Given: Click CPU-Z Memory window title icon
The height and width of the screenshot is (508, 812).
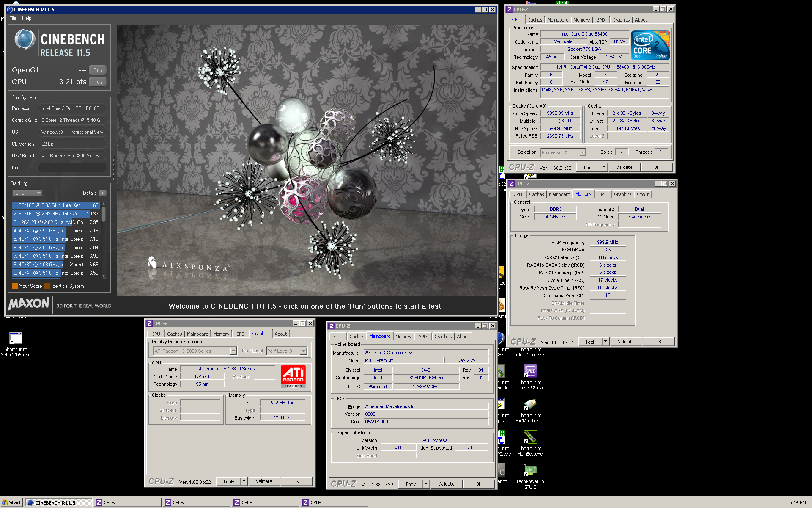Looking at the screenshot, I should pyautogui.click(x=511, y=184).
